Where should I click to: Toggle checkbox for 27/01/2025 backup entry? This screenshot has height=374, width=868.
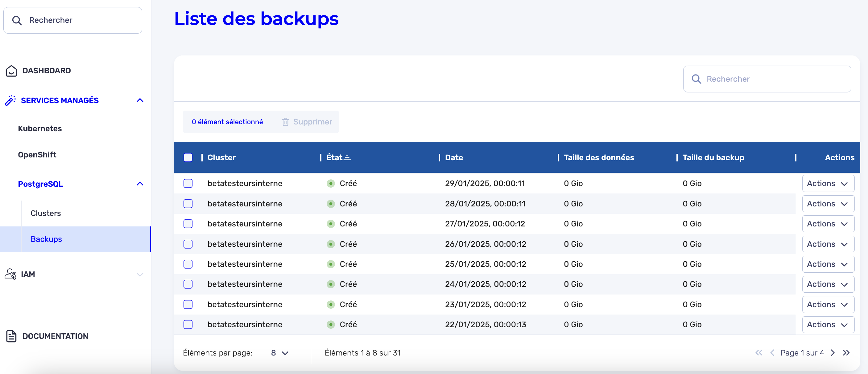188,224
